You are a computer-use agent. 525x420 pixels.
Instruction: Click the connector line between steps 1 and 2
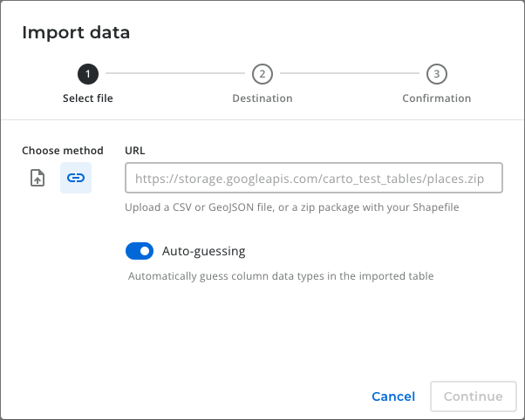(x=174, y=74)
